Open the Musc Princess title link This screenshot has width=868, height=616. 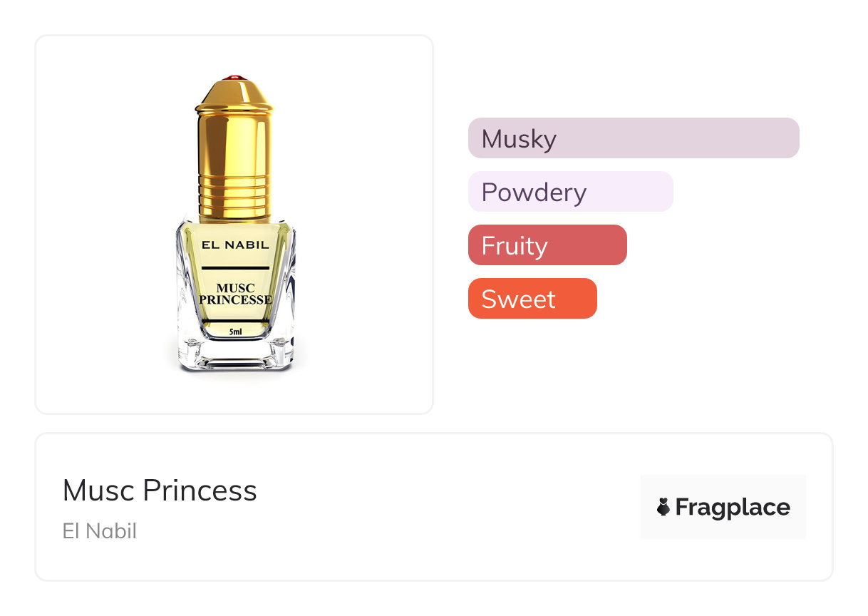pyautogui.click(x=160, y=491)
